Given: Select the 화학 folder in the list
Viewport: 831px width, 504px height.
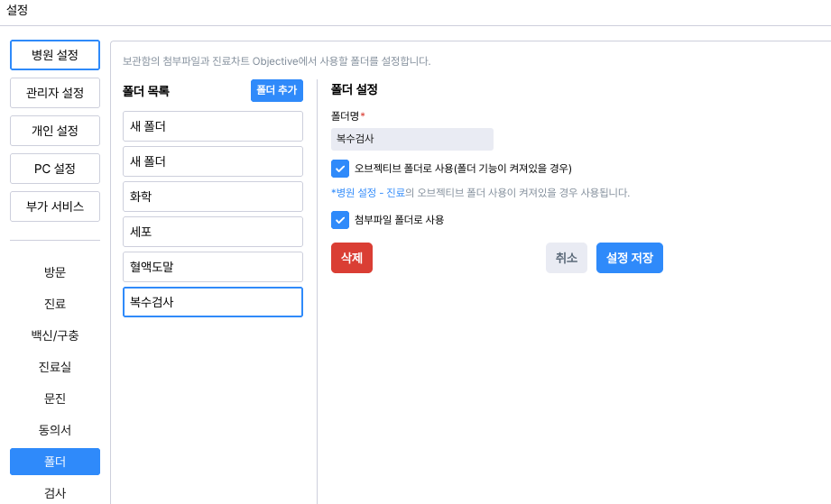Looking at the screenshot, I should [x=213, y=197].
